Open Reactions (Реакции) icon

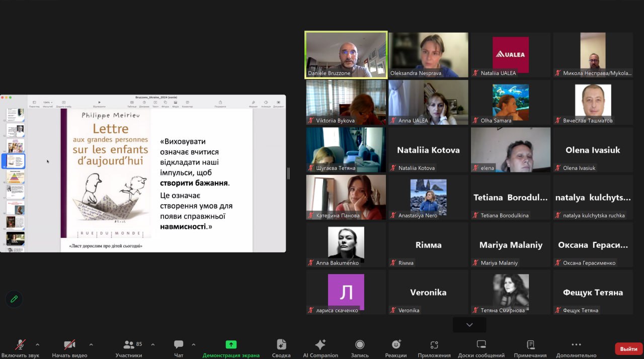click(x=396, y=345)
